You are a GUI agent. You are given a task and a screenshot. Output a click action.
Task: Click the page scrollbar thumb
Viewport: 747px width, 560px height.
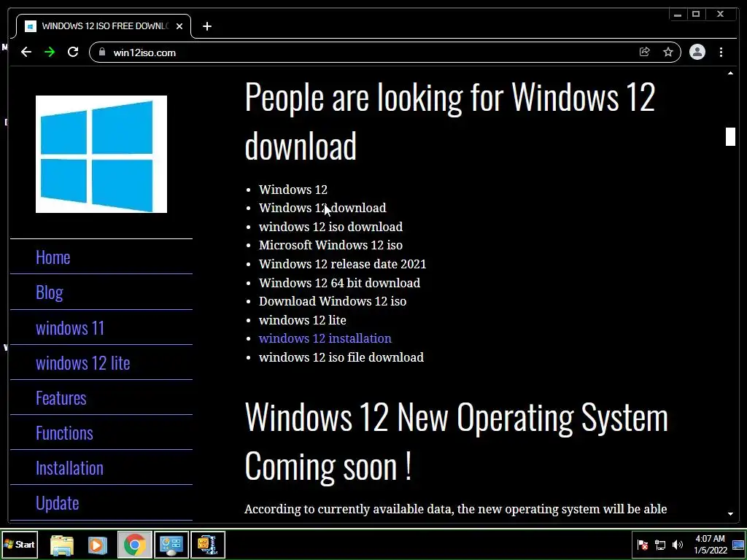(x=730, y=136)
